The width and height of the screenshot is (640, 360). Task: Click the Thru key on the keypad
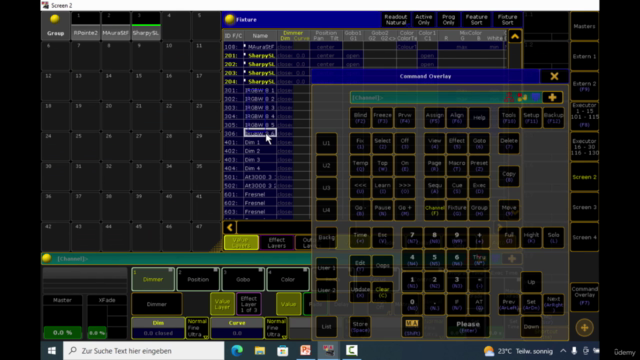click(x=479, y=260)
